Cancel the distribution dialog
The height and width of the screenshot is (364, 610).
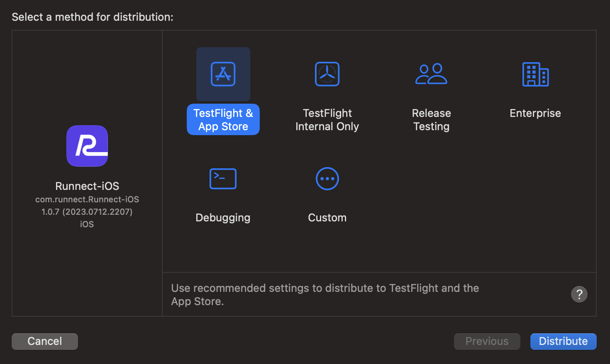[45, 341]
